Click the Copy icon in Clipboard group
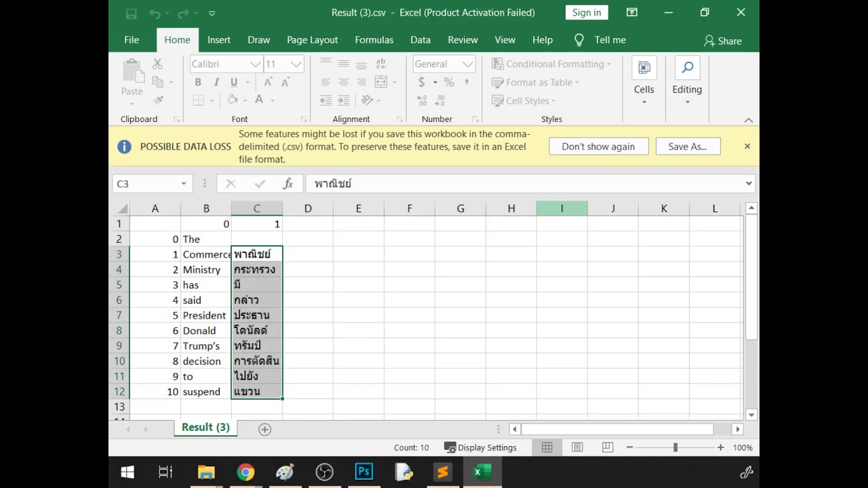The height and width of the screenshot is (488, 868). [x=157, y=82]
